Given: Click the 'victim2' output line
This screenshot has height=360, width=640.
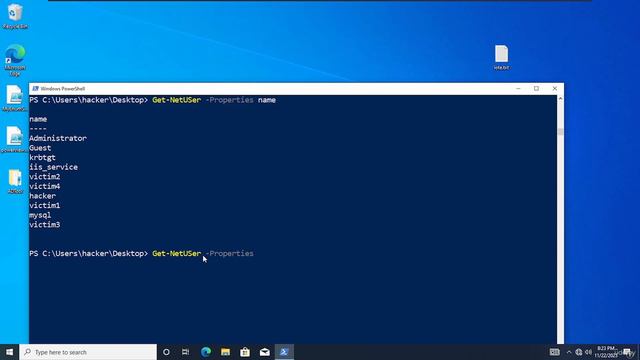Looking at the screenshot, I should [45, 177].
